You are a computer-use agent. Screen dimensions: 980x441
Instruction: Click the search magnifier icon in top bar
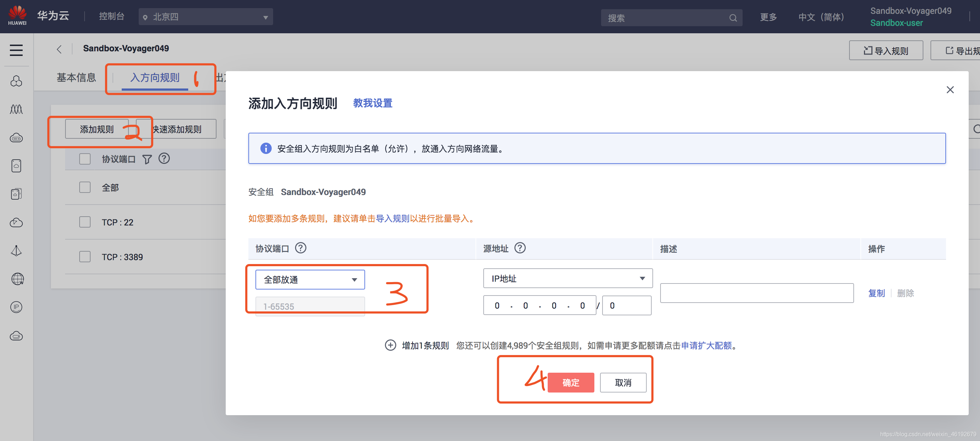point(733,18)
